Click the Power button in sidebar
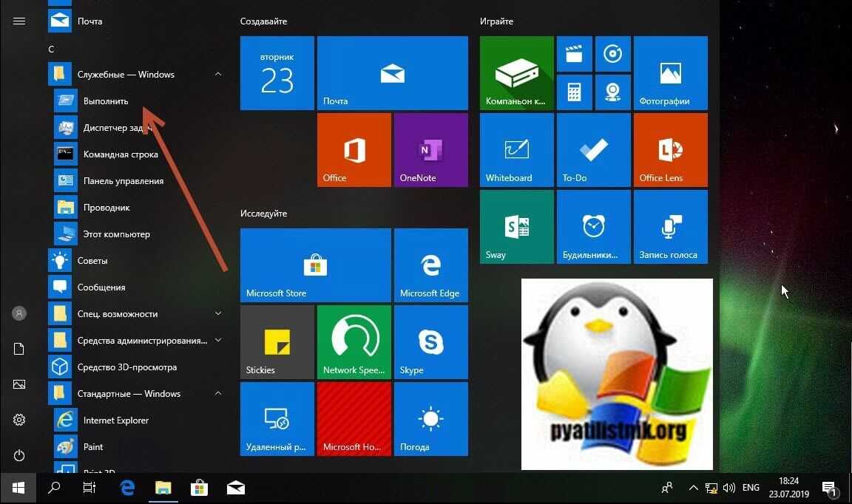Viewport: 852px width, 504px height. tap(19, 456)
